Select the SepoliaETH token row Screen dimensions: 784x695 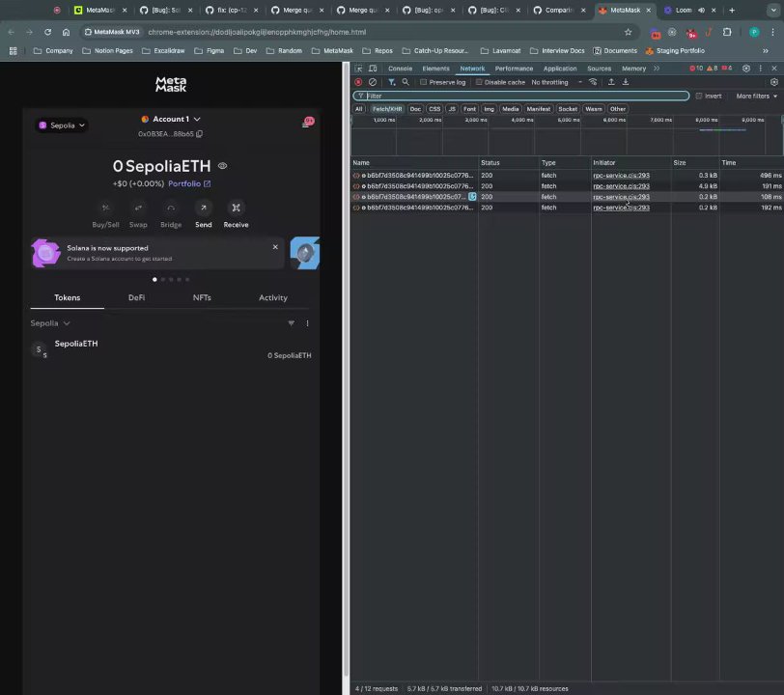pyautogui.click(x=171, y=349)
